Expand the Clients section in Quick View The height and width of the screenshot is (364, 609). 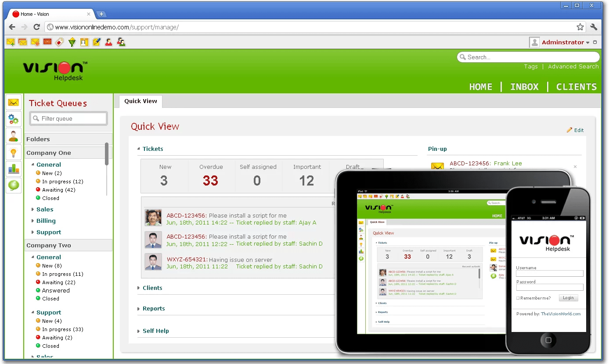click(x=152, y=288)
